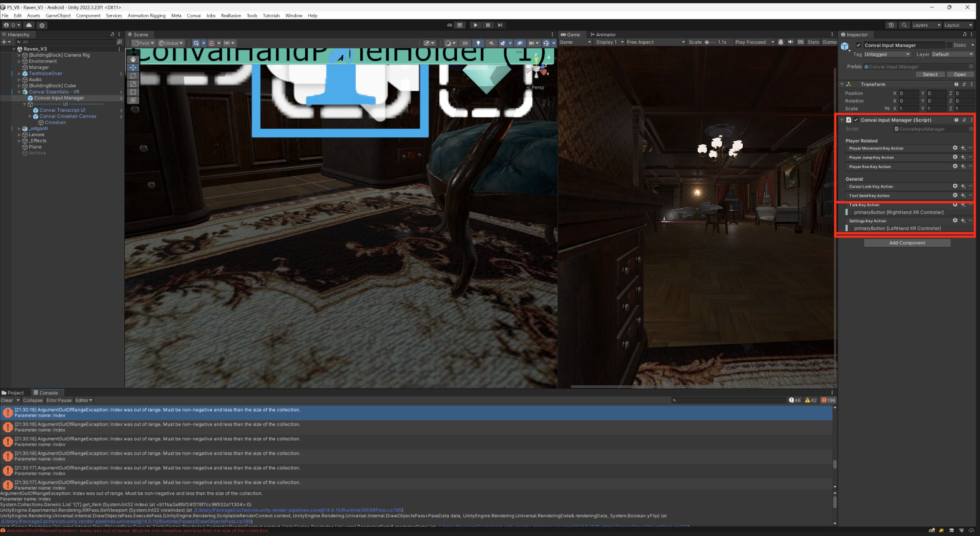Open the Tag Untagged dropdown

coord(887,54)
